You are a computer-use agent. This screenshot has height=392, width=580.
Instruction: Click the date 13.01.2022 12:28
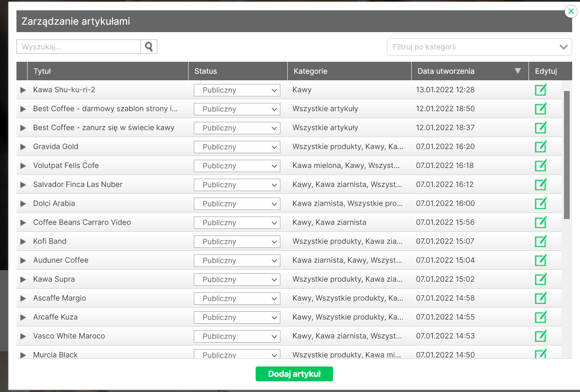pos(445,90)
